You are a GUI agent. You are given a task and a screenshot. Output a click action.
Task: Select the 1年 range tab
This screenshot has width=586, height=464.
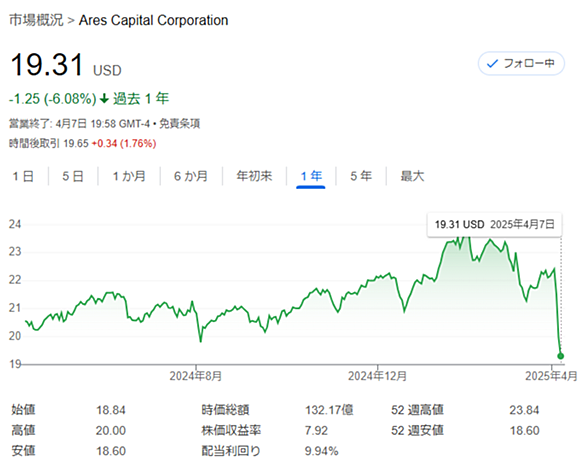311,176
